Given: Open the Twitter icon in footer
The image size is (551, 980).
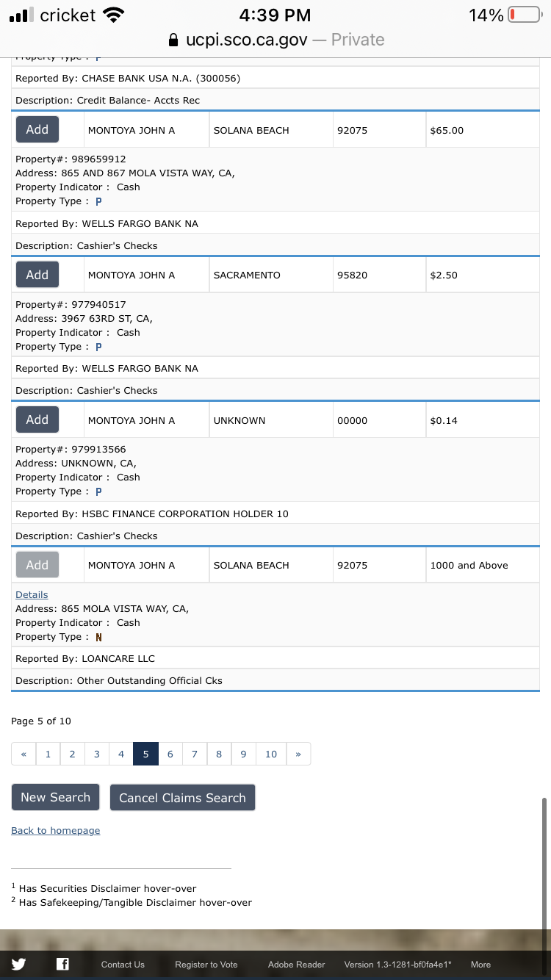Looking at the screenshot, I should click(x=18, y=965).
